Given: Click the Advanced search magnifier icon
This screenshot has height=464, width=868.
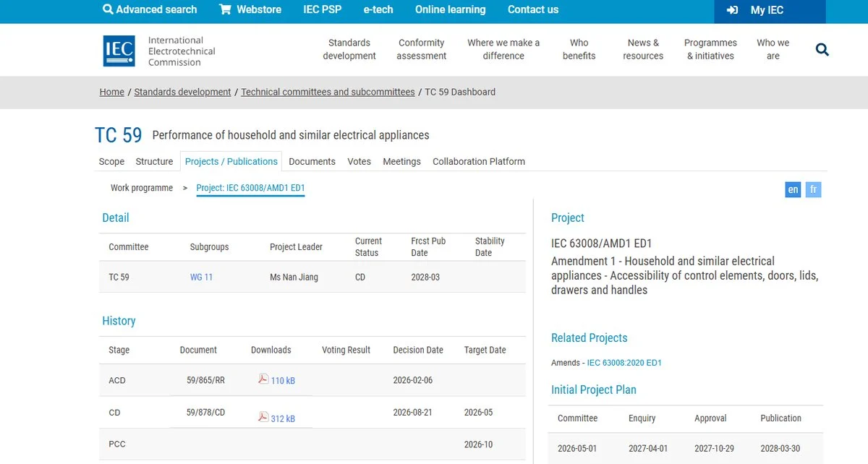Looking at the screenshot, I should pyautogui.click(x=108, y=9).
